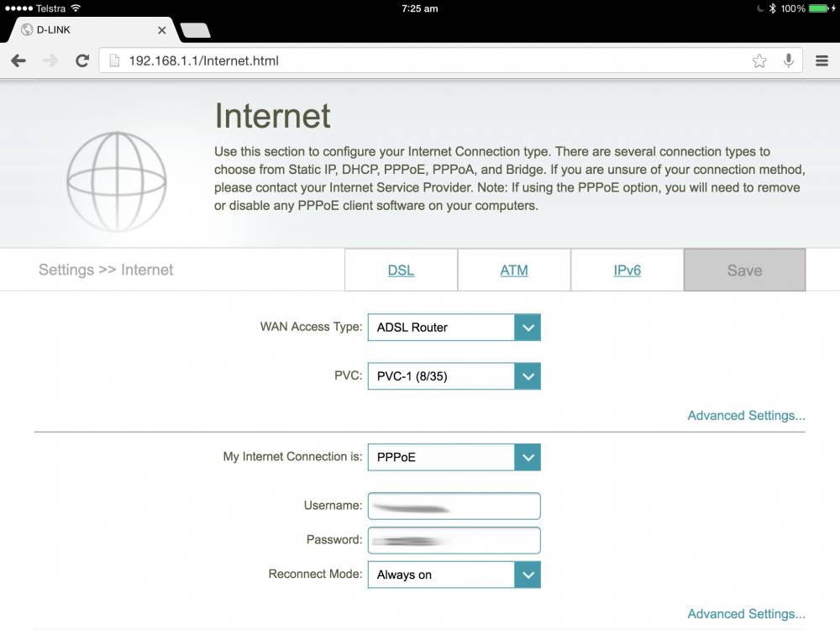Open the Reconnect Mode dropdown
This screenshot has width=840, height=630.
[x=454, y=575]
